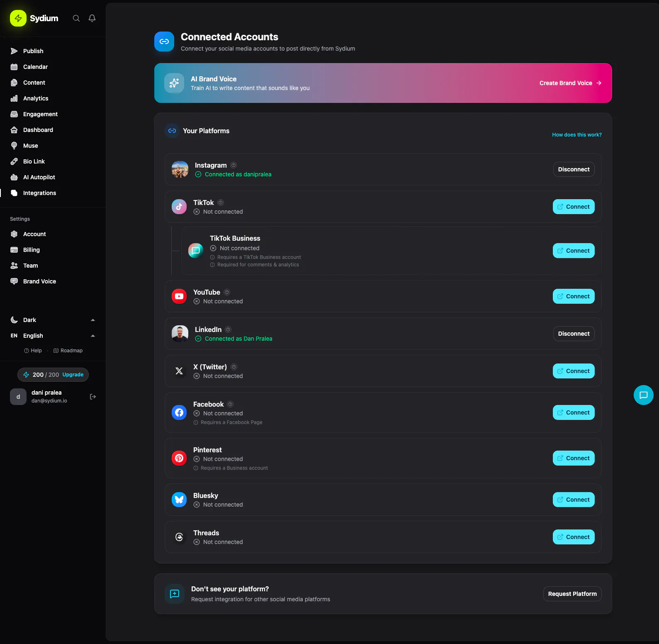
Task: Connect the TikTok Business account
Action: pos(574,251)
